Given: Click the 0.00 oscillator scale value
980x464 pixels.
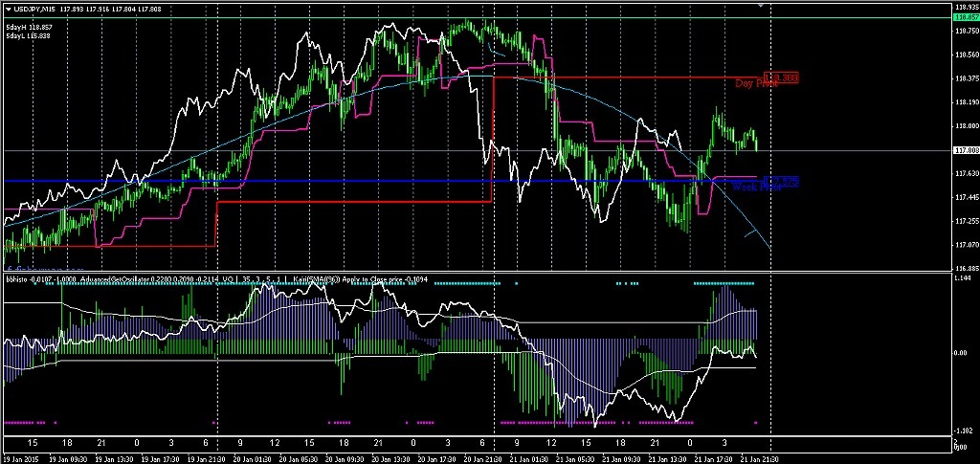Looking at the screenshot, I should [x=961, y=353].
